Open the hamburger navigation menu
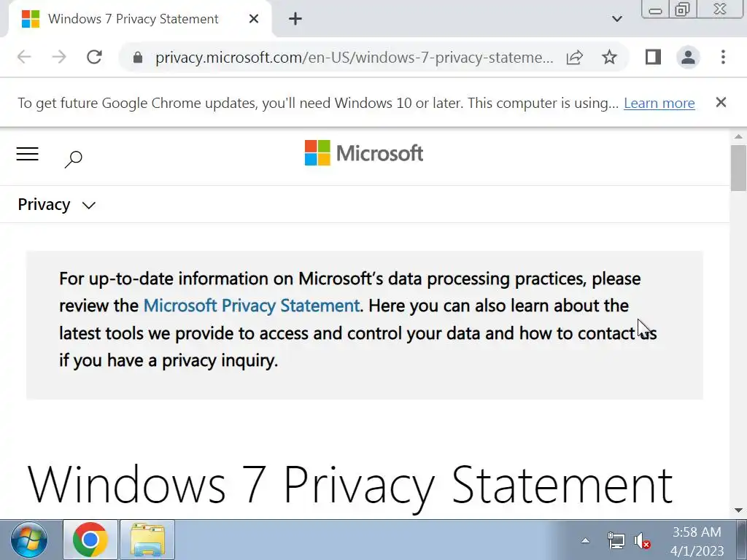Screen dimensions: 747x560 [x=27, y=154]
